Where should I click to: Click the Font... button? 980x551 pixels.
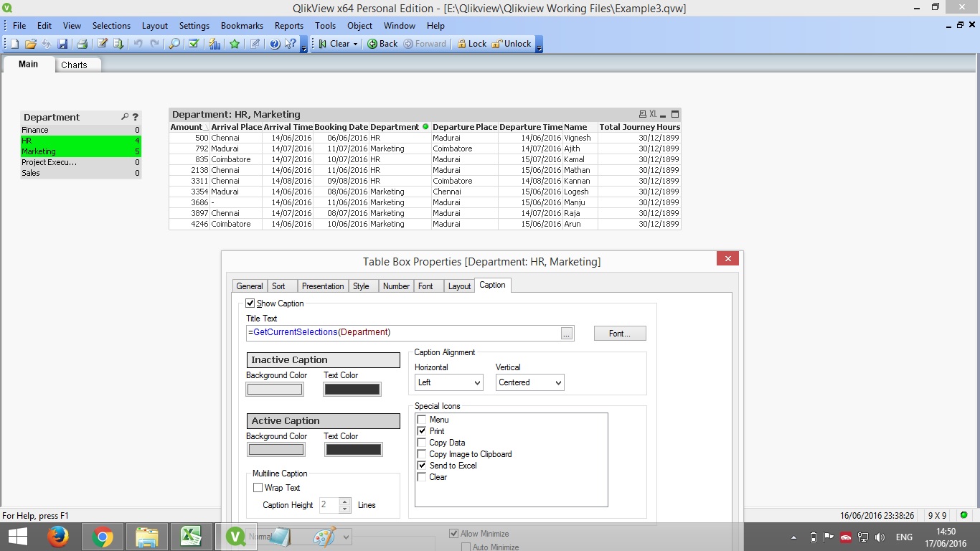click(619, 334)
